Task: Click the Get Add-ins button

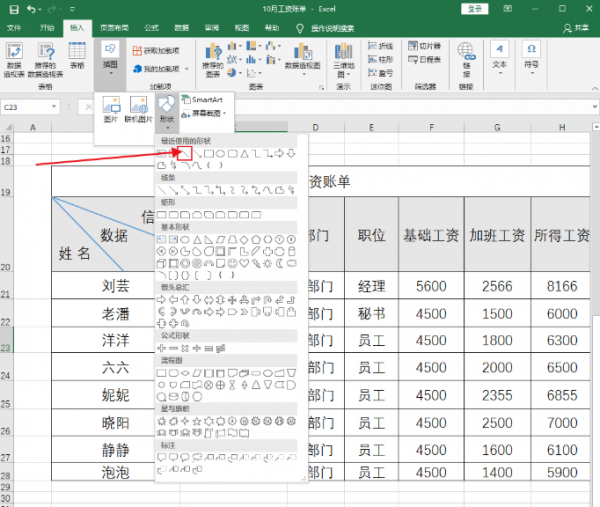Action: [x=156, y=51]
